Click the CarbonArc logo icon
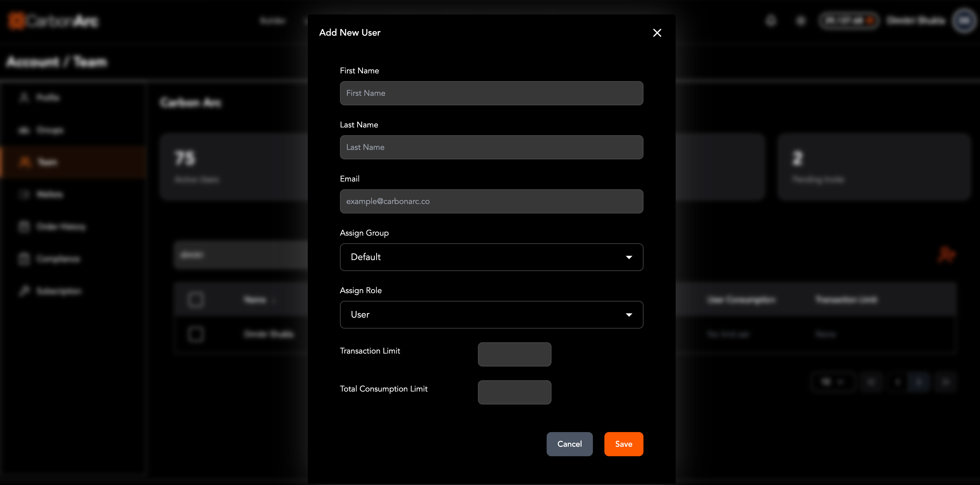 [17, 20]
